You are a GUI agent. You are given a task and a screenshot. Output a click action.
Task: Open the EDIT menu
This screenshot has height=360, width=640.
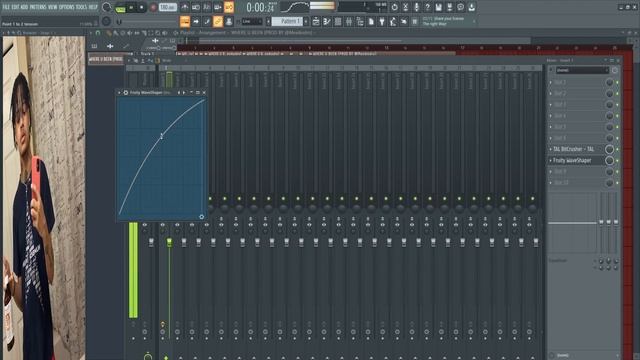click(x=15, y=7)
